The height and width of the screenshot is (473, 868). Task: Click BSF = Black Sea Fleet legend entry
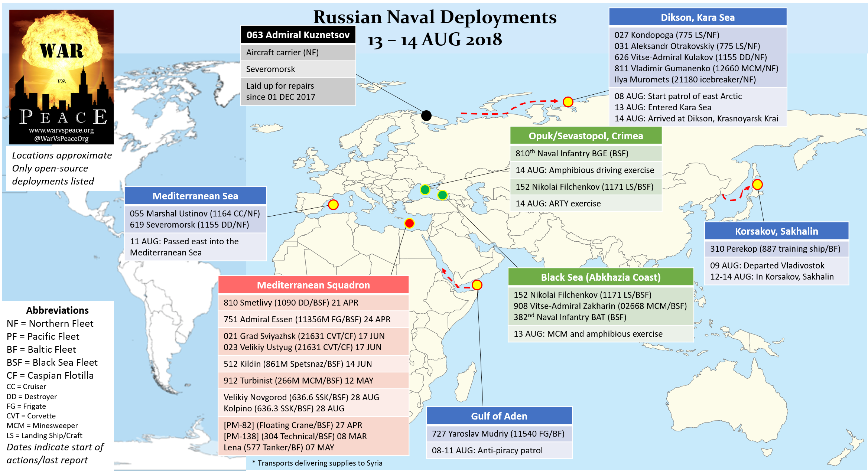click(52, 362)
